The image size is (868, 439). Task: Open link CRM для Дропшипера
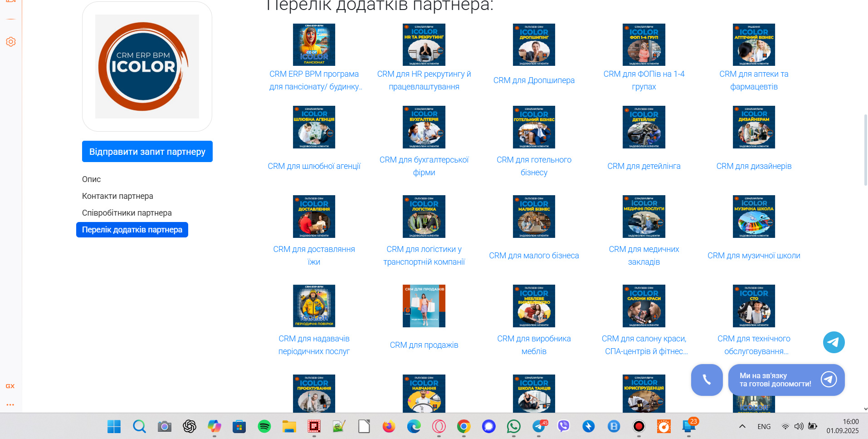pos(534,80)
